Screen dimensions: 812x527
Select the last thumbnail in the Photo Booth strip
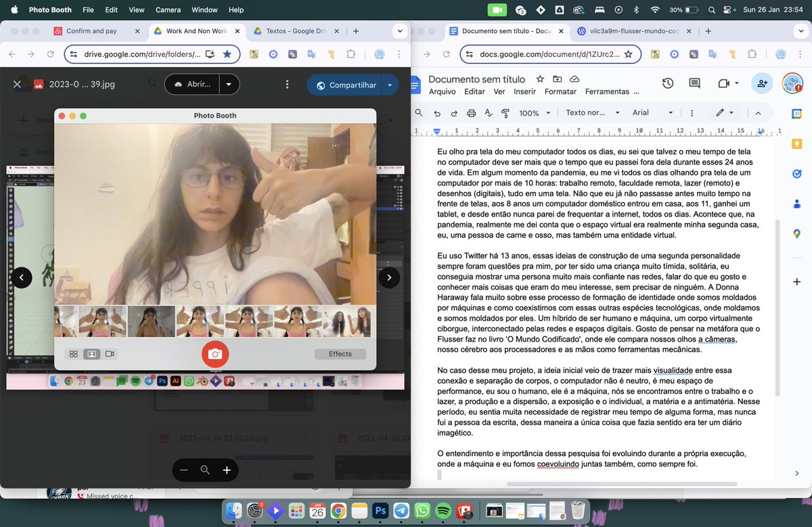[x=348, y=321]
